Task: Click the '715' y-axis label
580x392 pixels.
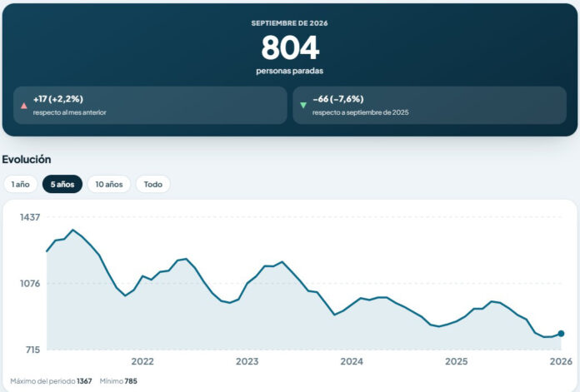Action: pos(32,350)
